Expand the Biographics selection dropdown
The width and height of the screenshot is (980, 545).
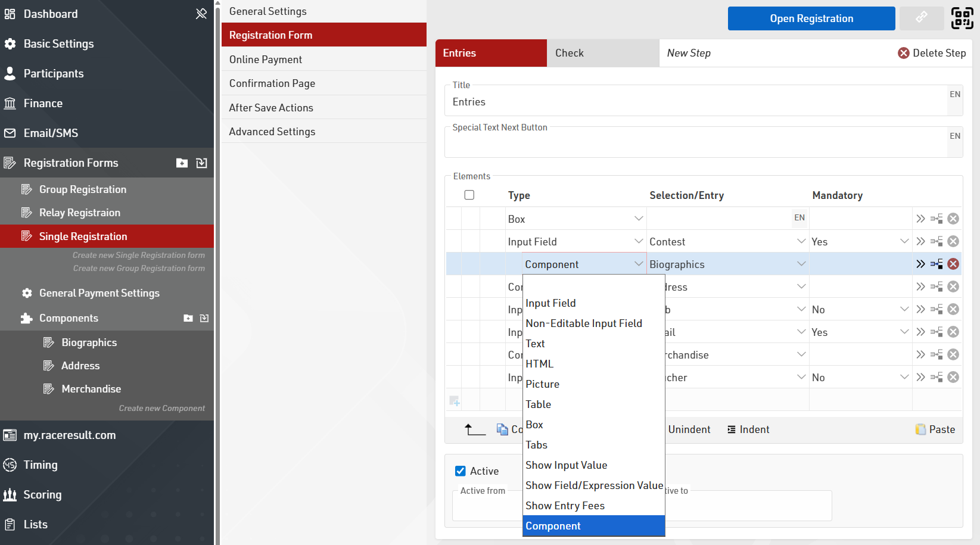pyautogui.click(x=801, y=264)
